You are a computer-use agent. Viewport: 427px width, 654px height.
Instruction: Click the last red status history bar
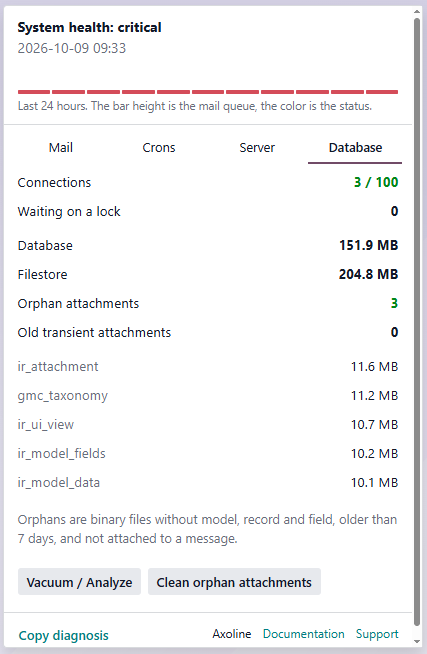pyautogui.click(x=382, y=92)
